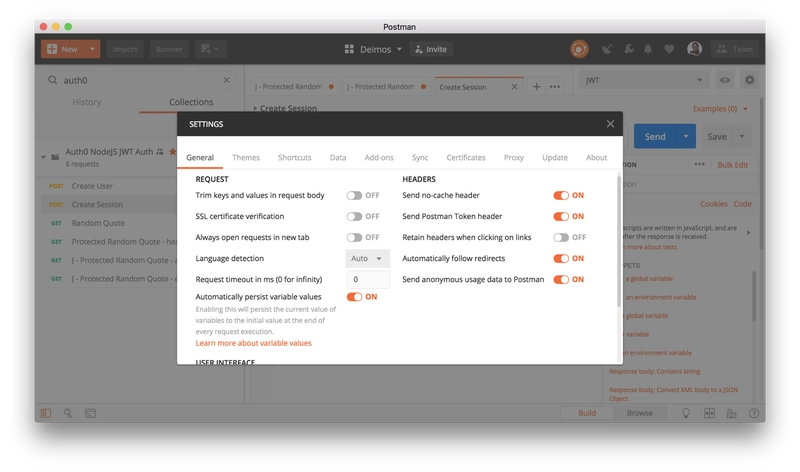
Task: Click the wrench settings icon in header
Action: 629,49
